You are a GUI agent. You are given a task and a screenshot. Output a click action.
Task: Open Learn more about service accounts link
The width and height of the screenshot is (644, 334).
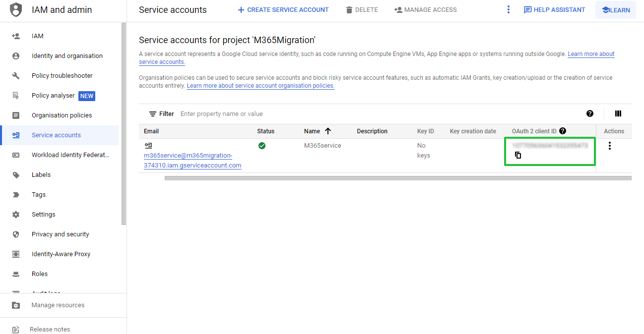pos(591,54)
